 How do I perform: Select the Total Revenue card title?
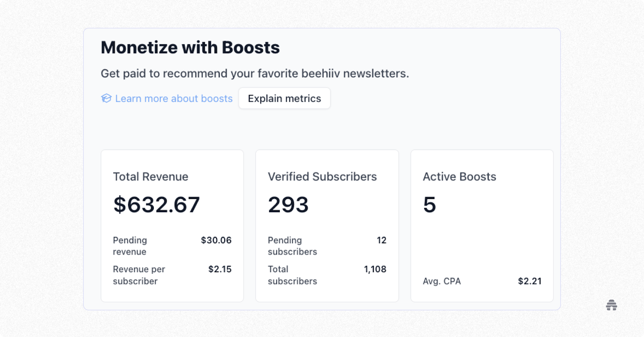click(151, 177)
